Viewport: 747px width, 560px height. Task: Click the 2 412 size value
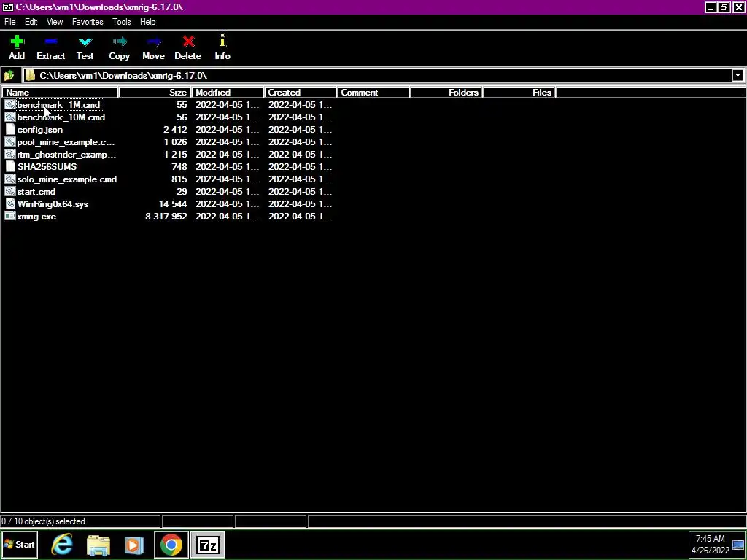pos(175,130)
